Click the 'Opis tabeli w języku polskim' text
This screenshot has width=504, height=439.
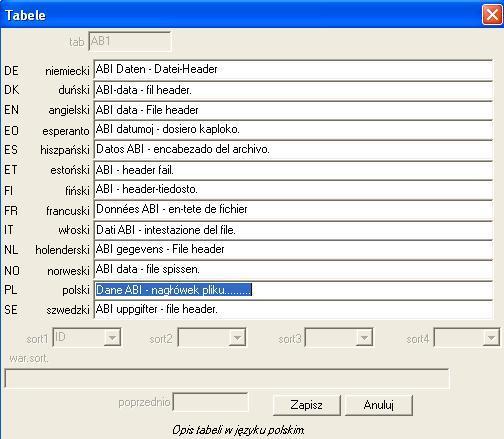[x=238, y=430]
